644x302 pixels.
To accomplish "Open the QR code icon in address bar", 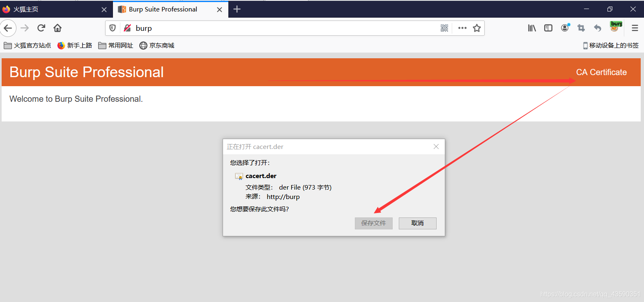I will 444,28.
